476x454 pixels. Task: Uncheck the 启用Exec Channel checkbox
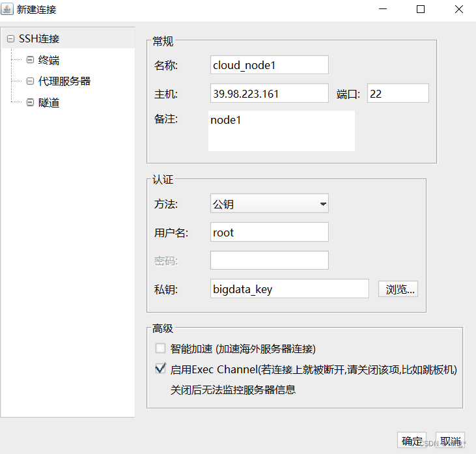(x=160, y=369)
